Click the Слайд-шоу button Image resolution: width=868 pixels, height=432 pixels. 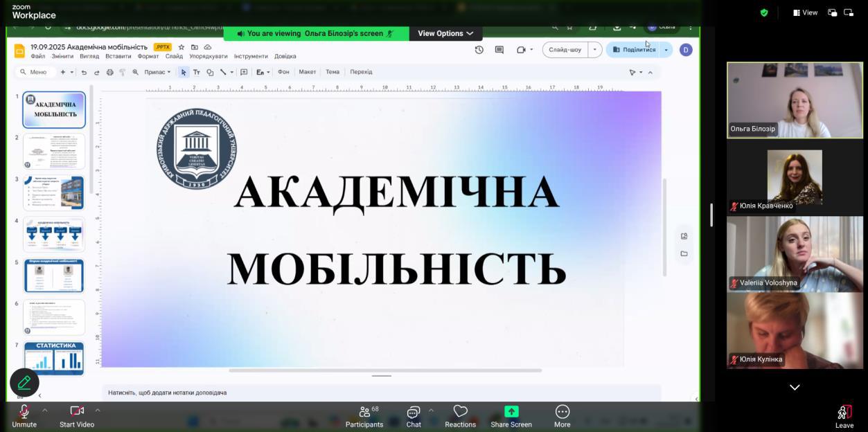pos(565,50)
